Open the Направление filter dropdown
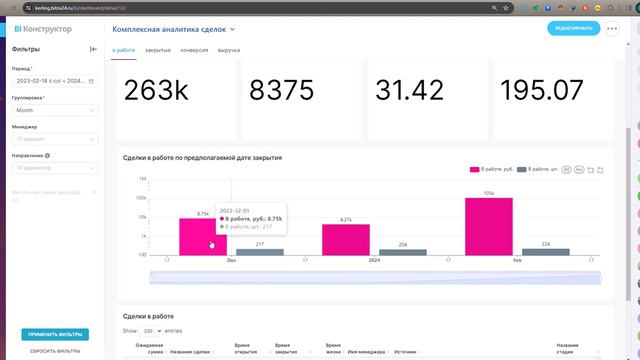The width and height of the screenshot is (640, 360). tap(55, 168)
